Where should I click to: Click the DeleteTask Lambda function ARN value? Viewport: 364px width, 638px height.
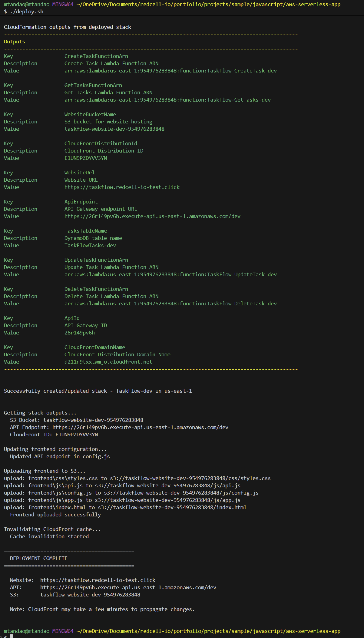pyautogui.click(x=170, y=304)
